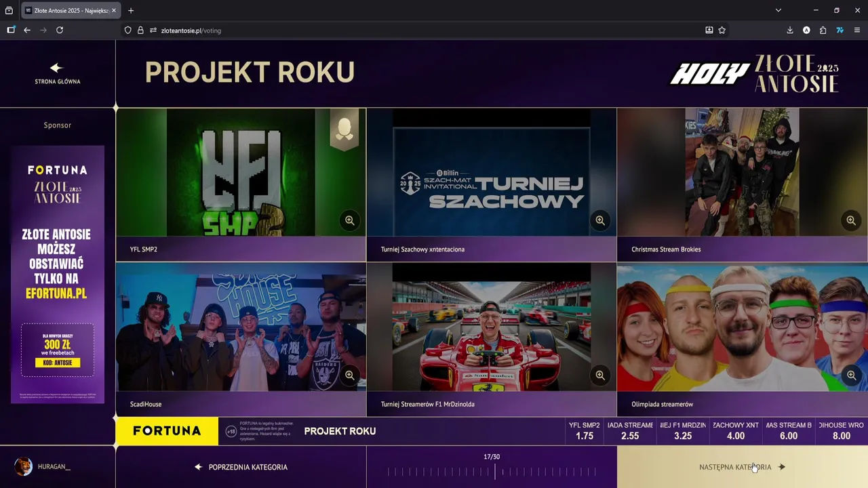Image resolution: width=868 pixels, height=488 pixels.
Task: Click the blue extension icon in the toolbar
Action: 840,30
